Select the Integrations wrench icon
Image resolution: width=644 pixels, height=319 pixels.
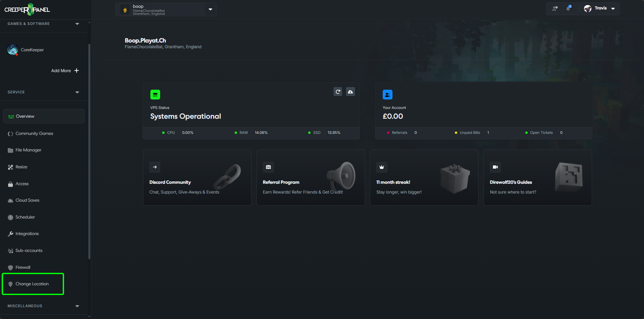coord(10,233)
